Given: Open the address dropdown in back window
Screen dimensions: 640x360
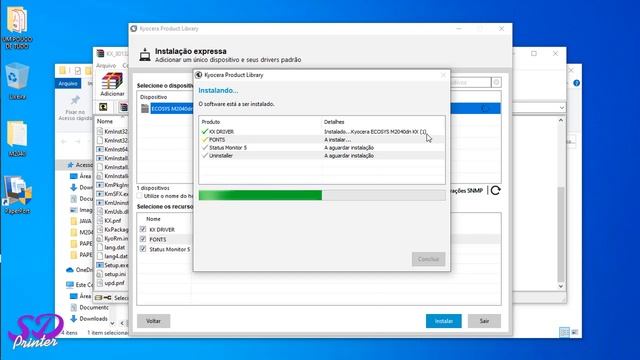Looking at the screenshot, I should (x=562, y=108).
